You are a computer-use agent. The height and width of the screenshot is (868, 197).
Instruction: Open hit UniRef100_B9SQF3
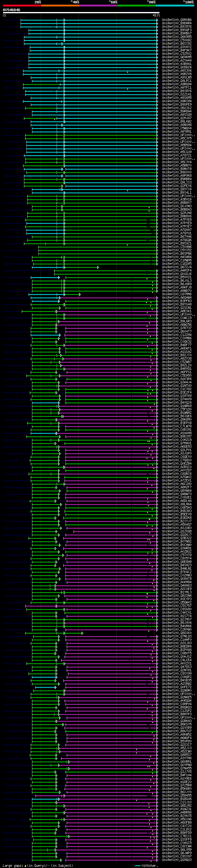click(x=177, y=30)
